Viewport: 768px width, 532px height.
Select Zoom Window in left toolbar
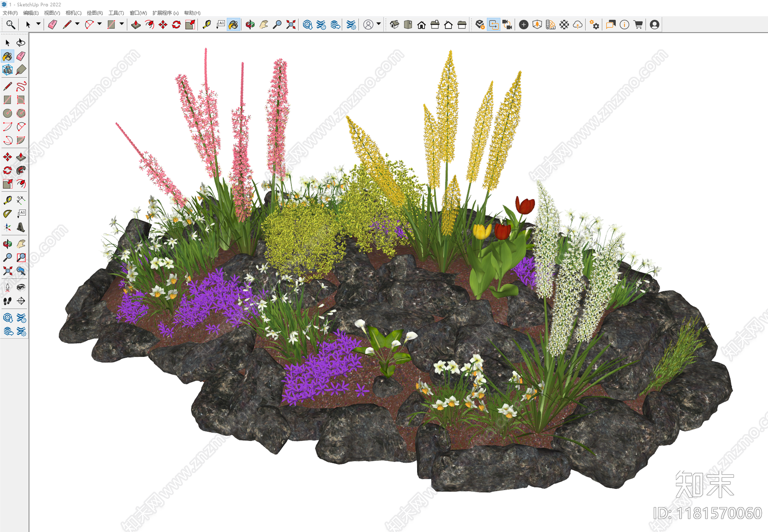pos(21,258)
